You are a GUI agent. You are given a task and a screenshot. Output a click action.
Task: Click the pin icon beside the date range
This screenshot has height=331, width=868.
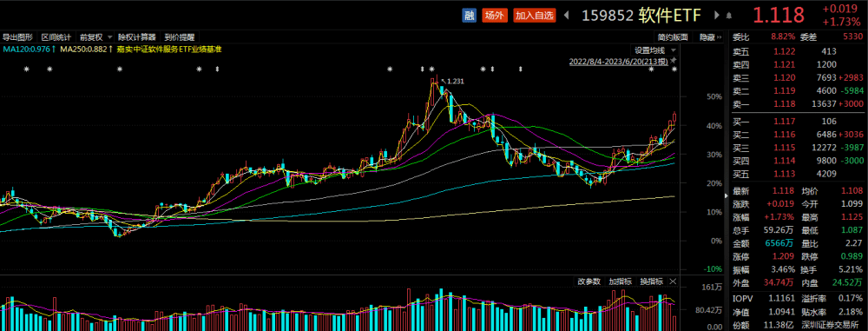pyautogui.click(x=674, y=60)
